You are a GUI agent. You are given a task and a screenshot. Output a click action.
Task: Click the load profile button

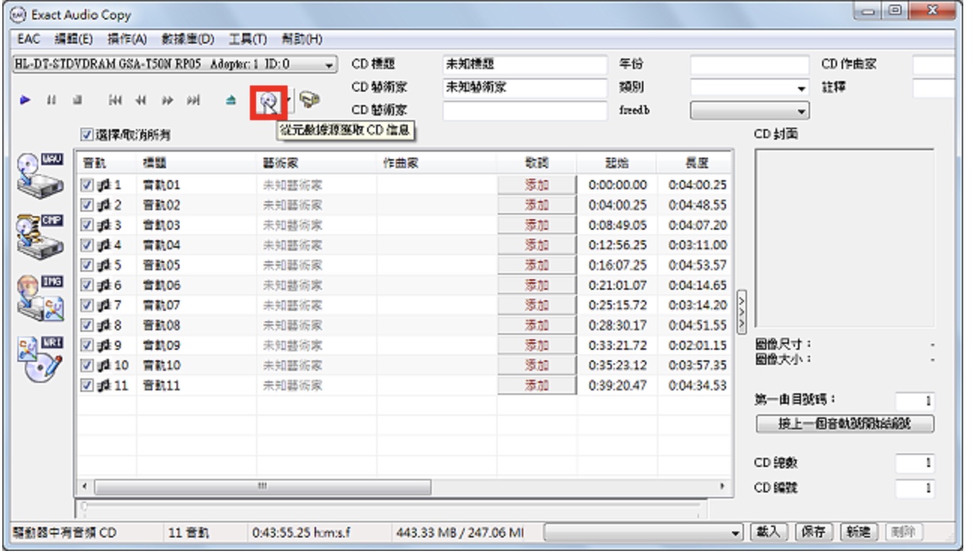pos(771,533)
